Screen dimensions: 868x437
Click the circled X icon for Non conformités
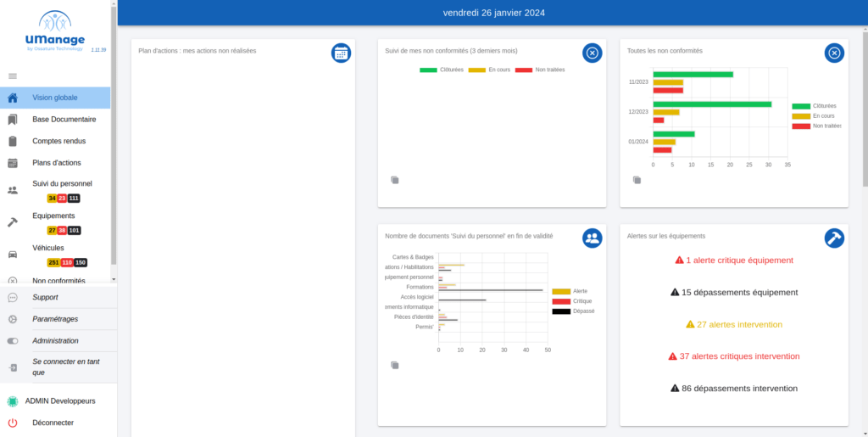pyautogui.click(x=13, y=281)
